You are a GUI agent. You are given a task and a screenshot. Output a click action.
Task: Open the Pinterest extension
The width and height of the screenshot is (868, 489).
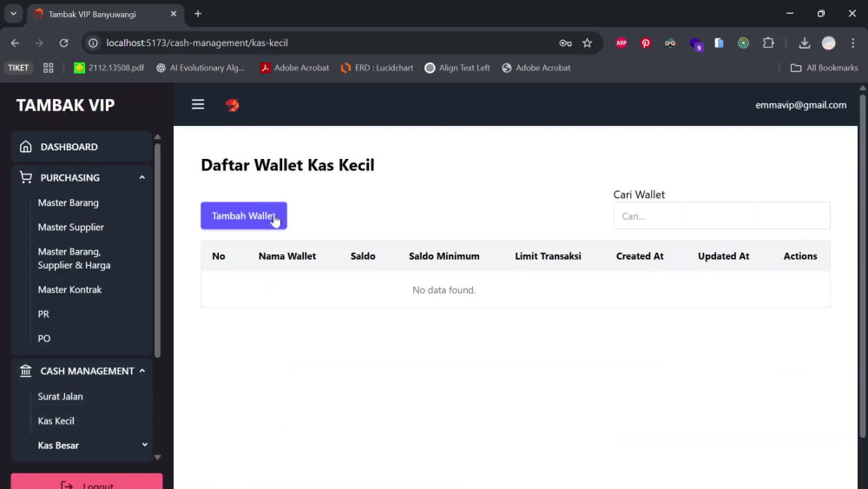[x=646, y=43]
